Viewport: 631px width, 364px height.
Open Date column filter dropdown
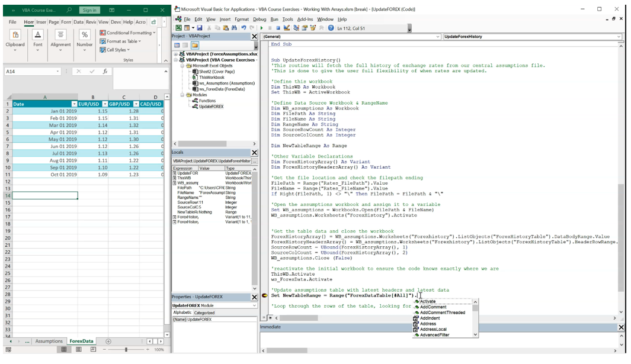[x=74, y=104]
